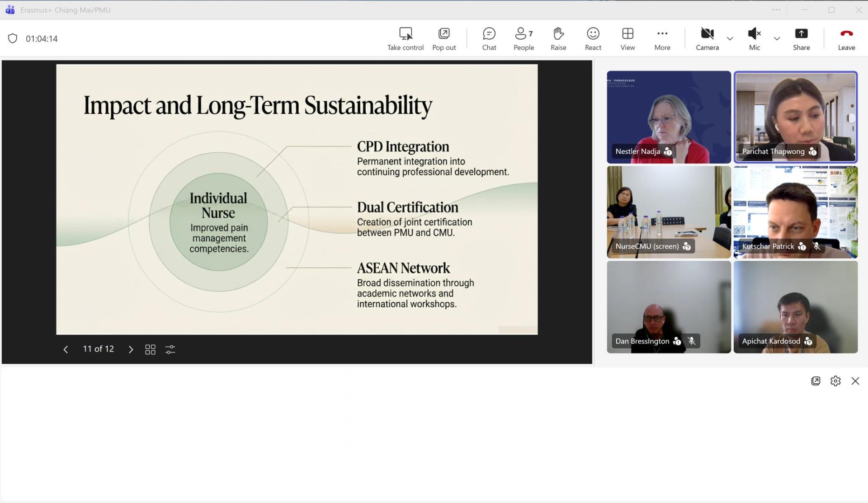Go to the next slide
868x503 pixels.
[x=131, y=349]
